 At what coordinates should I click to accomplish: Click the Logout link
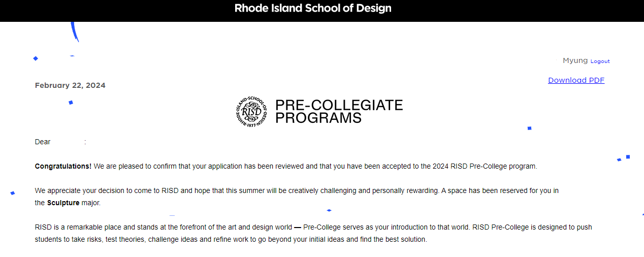click(x=600, y=61)
